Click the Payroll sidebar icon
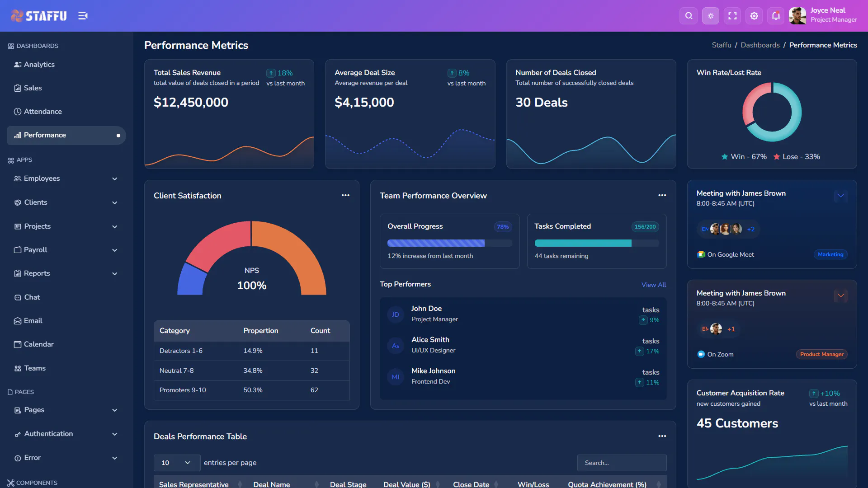The height and width of the screenshot is (488, 868). tap(18, 250)
